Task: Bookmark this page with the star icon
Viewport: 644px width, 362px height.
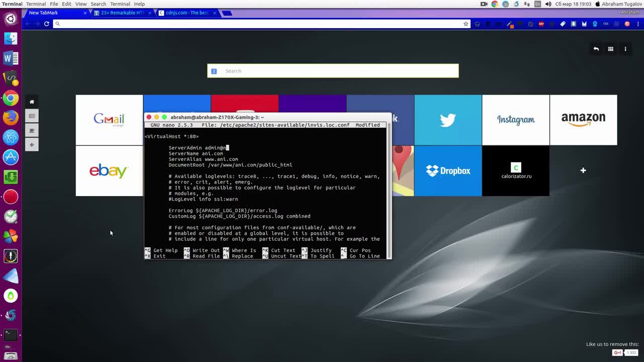Action: point(466,24)
